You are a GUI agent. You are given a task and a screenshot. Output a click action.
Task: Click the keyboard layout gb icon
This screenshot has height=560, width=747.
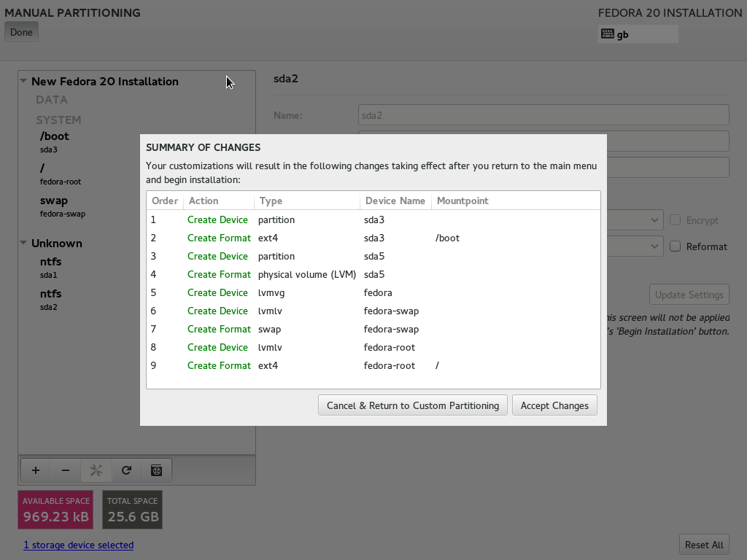coord(608,34)
